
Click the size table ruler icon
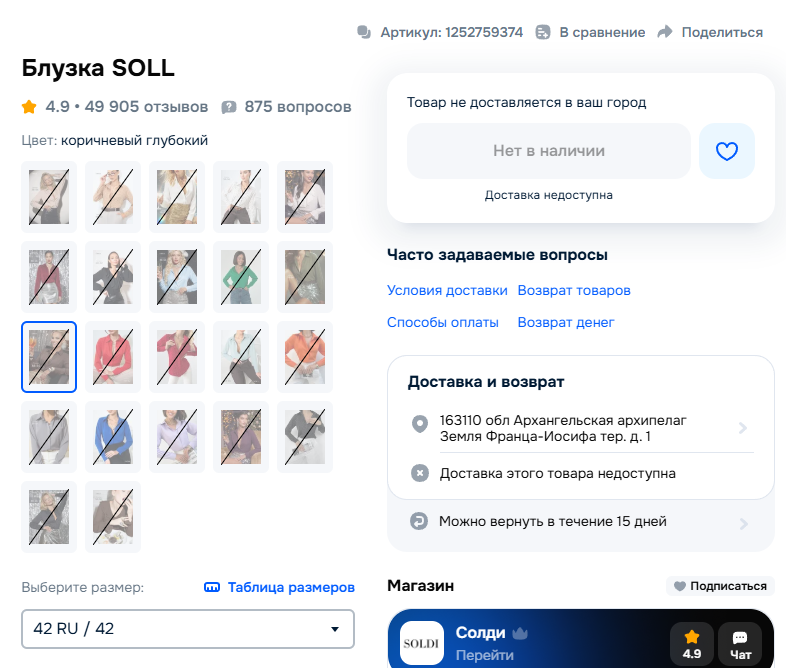tap(212, 587)
